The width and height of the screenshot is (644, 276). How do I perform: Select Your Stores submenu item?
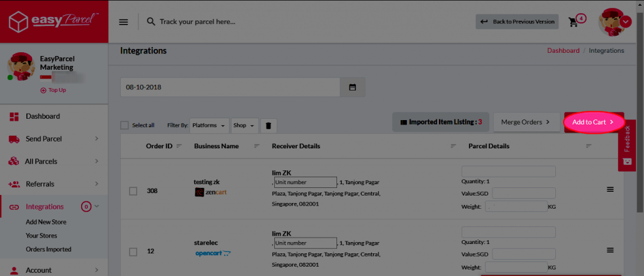pyautogui.click(x=42, y=236)
